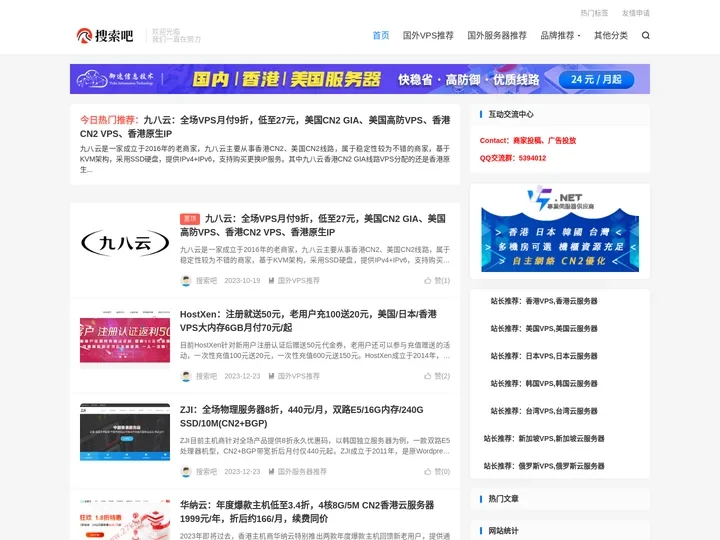Like the 九八云 article via thumbs-up 赞(1)
720x540 pixels.
(437, 281)
